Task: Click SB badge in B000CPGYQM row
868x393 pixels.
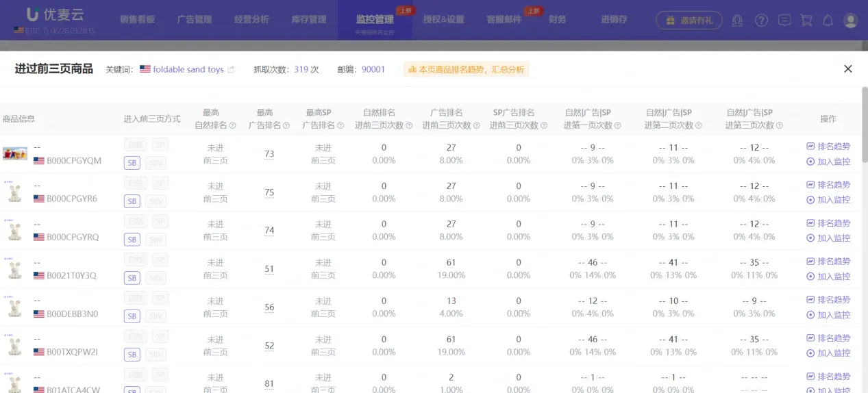Action: 132,163
